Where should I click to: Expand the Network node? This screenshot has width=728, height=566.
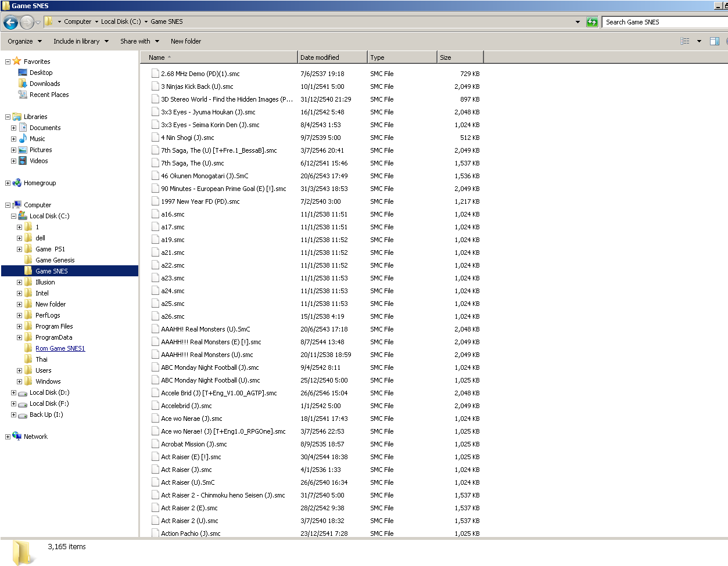click(x=8, y=437)
